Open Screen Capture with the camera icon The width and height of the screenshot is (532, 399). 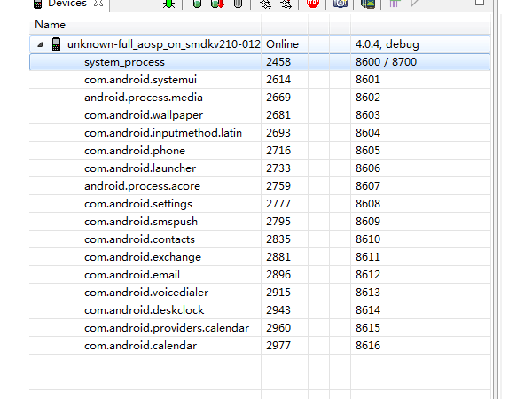click(340, 4)
